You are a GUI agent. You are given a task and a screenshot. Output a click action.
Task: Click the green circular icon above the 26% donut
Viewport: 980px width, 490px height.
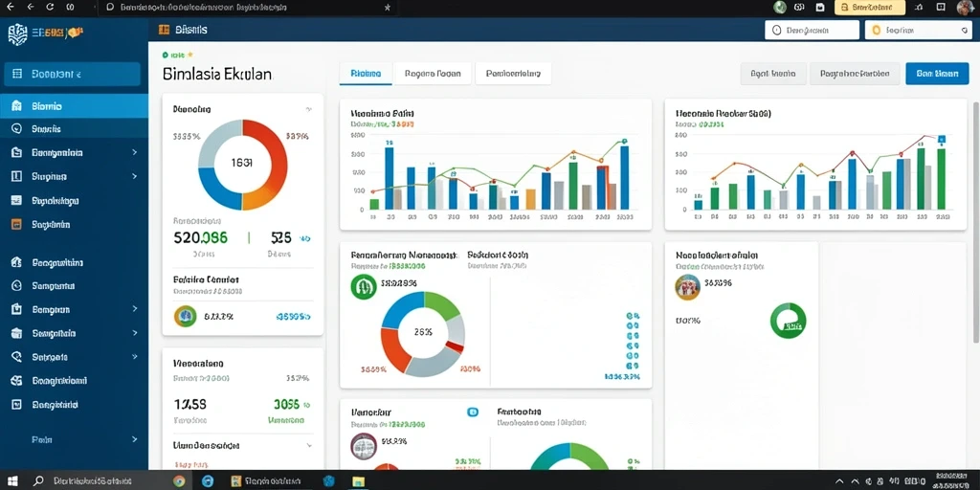point(364,286)
